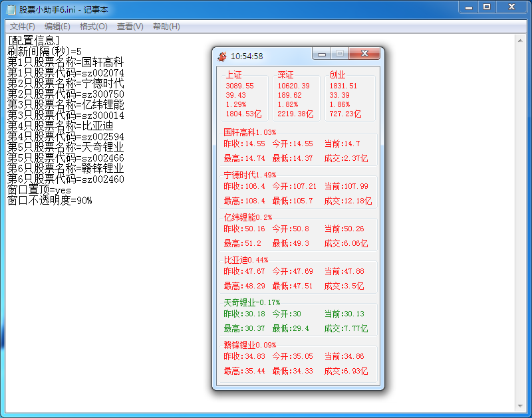Minimize the Notepad window
The image size is (532, 418).
[469, 7]
